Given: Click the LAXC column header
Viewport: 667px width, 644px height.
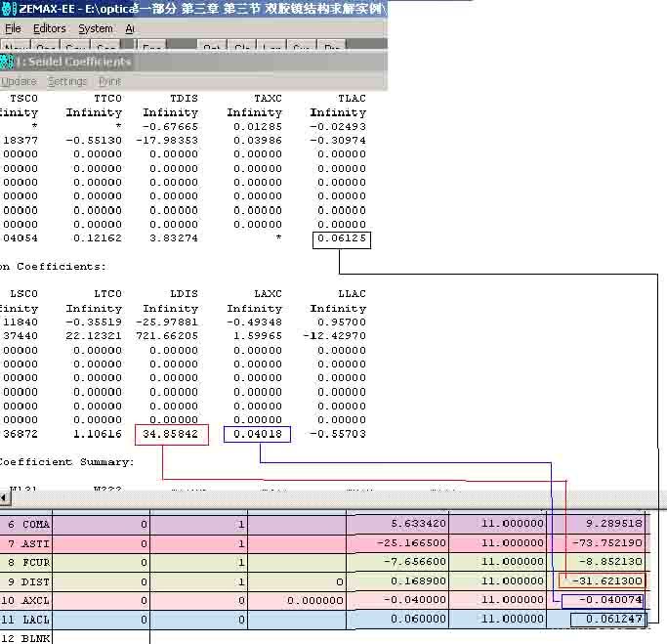Looking at the screenshot, I should [x=268, y=294].
